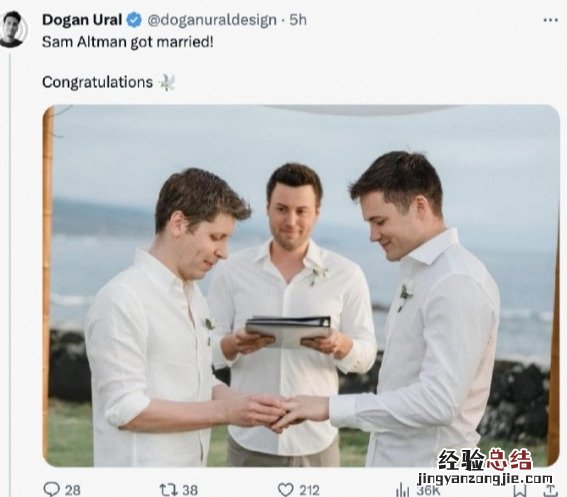567x497 pixels.
Task: Click the blue verified badge
Action: click(134, 20)
